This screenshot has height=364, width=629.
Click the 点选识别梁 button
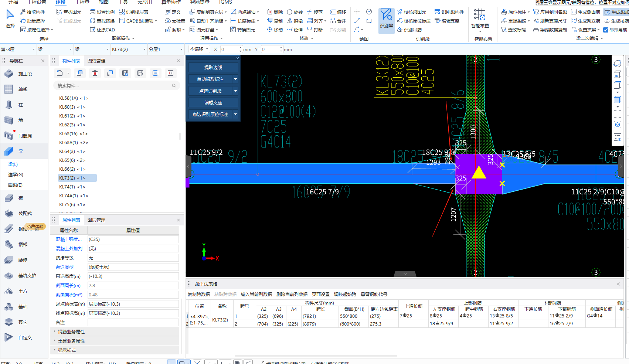click(210, 91)
